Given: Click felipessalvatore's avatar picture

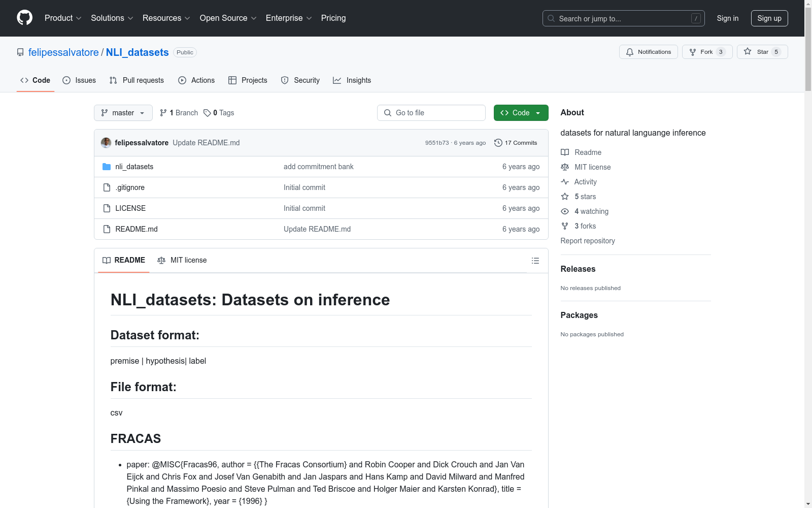Looking at the screenshot, I should coord(106,143).
